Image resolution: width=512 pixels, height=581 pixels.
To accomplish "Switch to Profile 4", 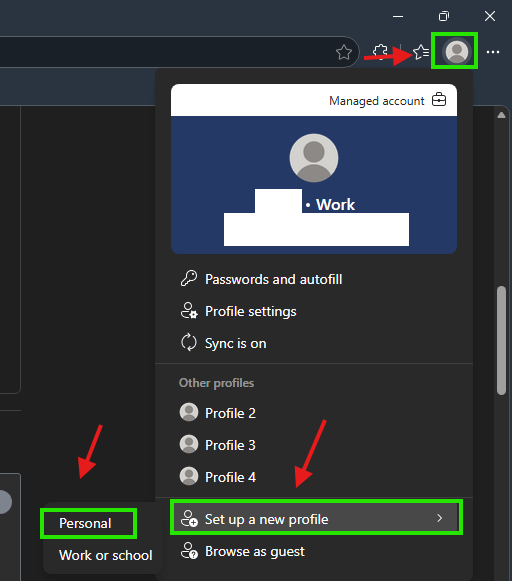I will click(x=314, y=477).
